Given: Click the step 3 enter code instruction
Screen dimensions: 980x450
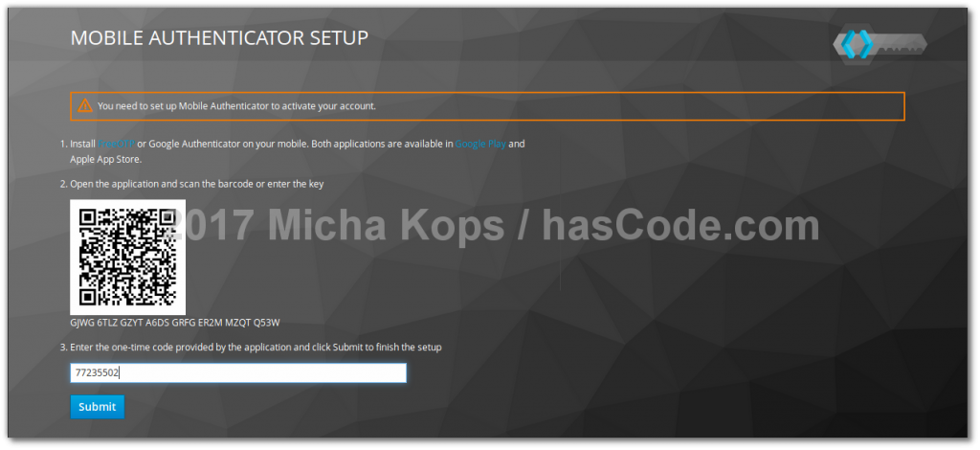Looking at the screenshot, I should click(x=256, y=347).
